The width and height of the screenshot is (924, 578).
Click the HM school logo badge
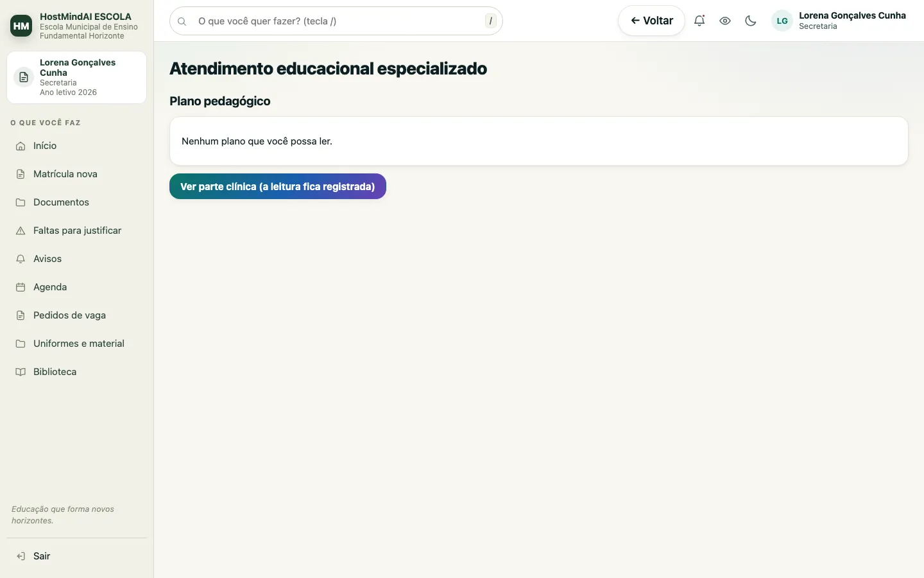pyautogui.click(x=21, y=26)
